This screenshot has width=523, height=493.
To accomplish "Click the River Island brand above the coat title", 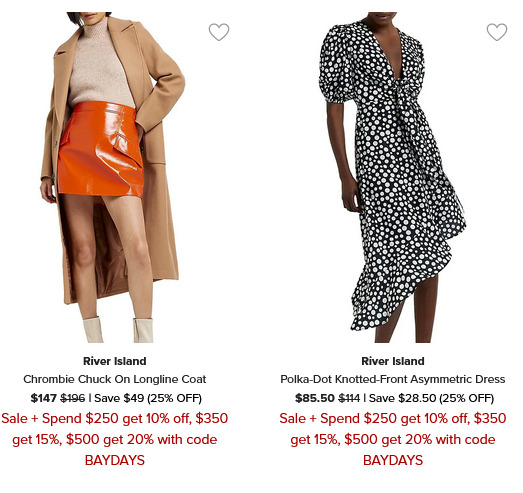I will pos(114,361).
